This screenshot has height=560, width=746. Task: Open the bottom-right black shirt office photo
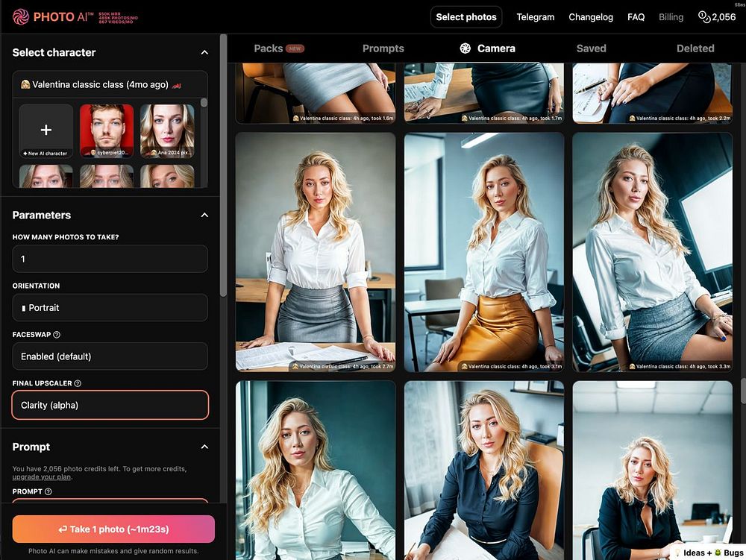point(652,471)
